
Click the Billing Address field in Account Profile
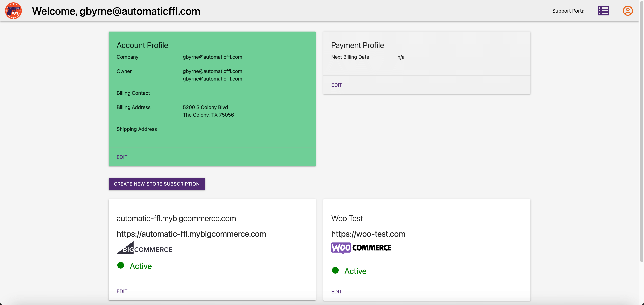click(x=133, y=107)
